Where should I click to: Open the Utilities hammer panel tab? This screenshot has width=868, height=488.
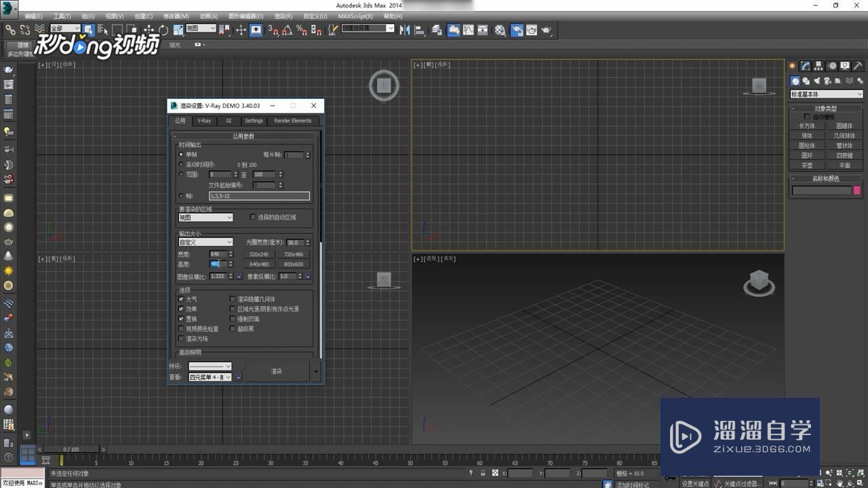pyautogui.click(x=857, y=66)
